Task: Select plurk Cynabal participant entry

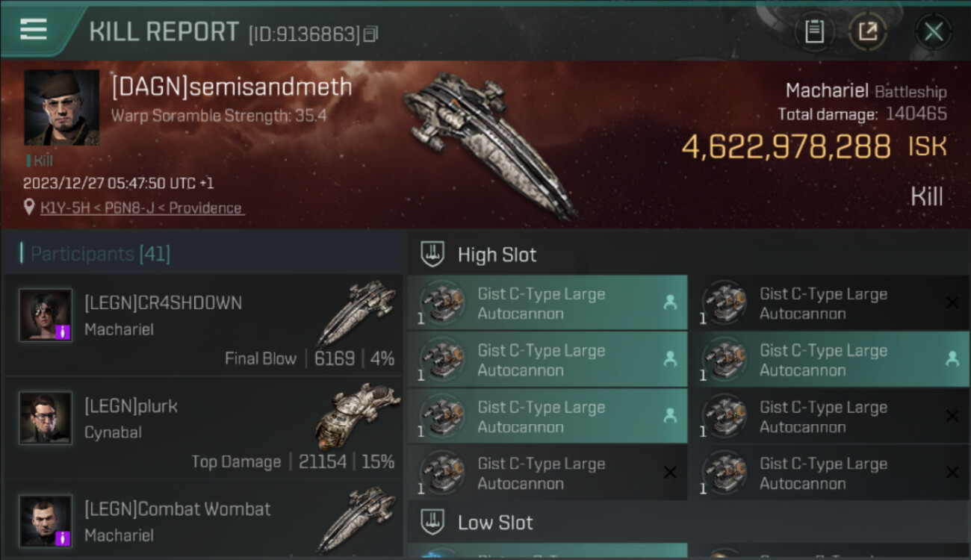Action: pos(203,427)
